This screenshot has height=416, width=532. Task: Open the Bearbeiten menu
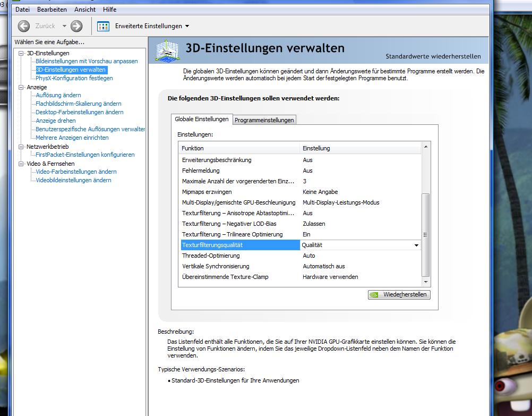[52, 10]
